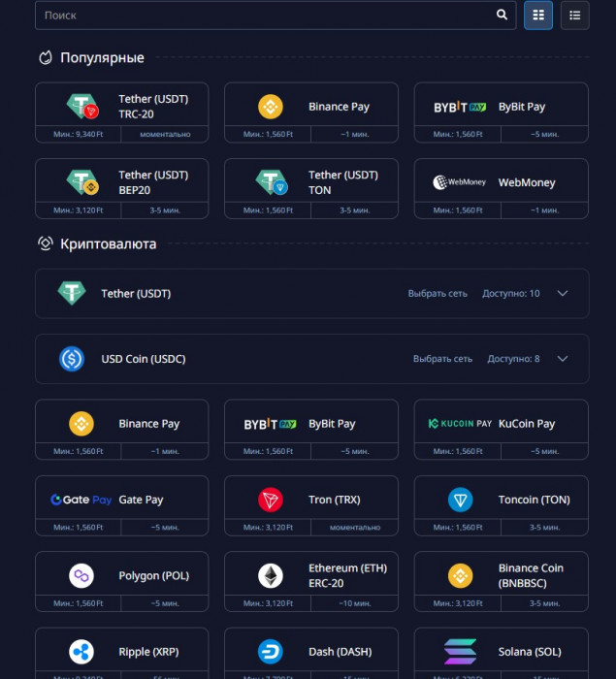Select the Tether TON icon
This screenshot has width=616, height=679.
(272, 182)
